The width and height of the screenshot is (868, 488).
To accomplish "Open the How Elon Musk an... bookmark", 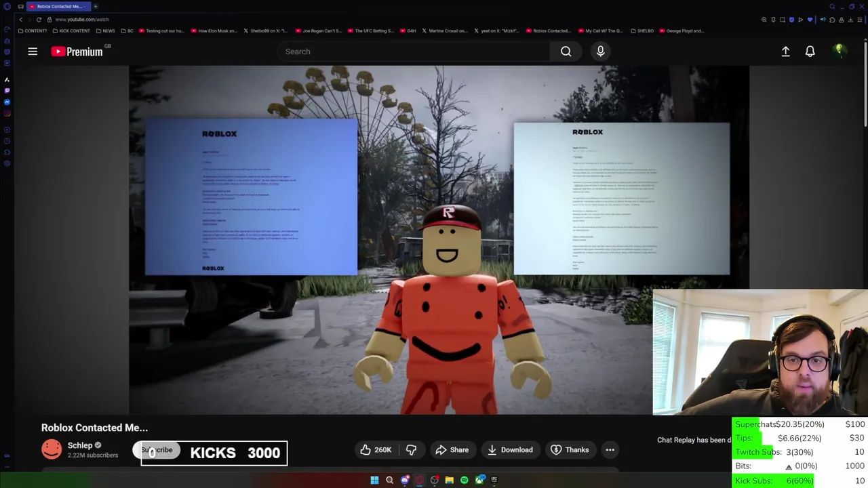I will (x=214, y=30).
